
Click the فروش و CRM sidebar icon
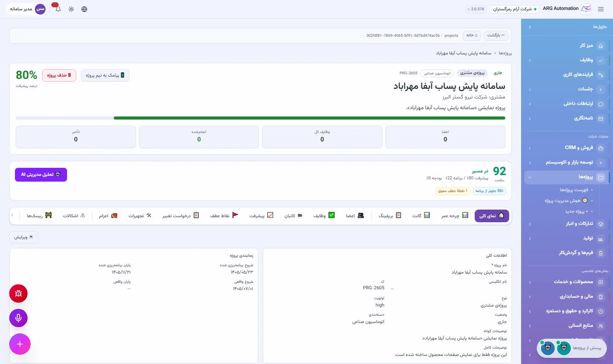(x=601, y=148)
